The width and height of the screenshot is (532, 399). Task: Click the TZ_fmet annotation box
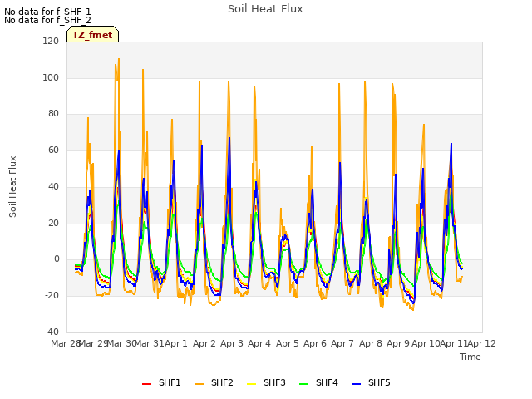point(92,34)
